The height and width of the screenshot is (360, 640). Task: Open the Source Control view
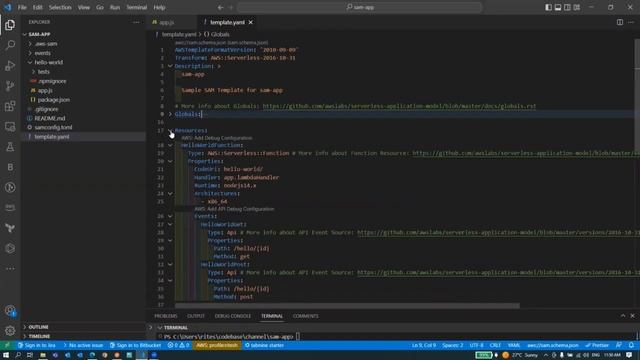[x=10, y=86]
